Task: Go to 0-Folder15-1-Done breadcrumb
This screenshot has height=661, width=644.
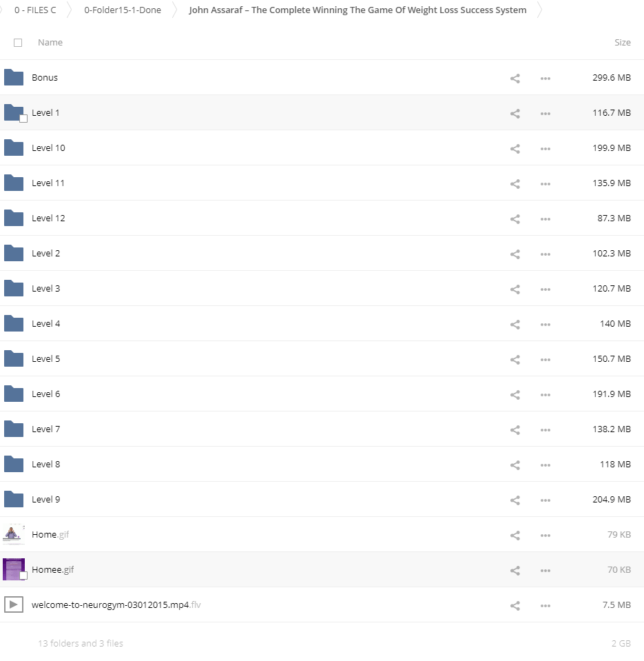Action: (x=123, y=10)
